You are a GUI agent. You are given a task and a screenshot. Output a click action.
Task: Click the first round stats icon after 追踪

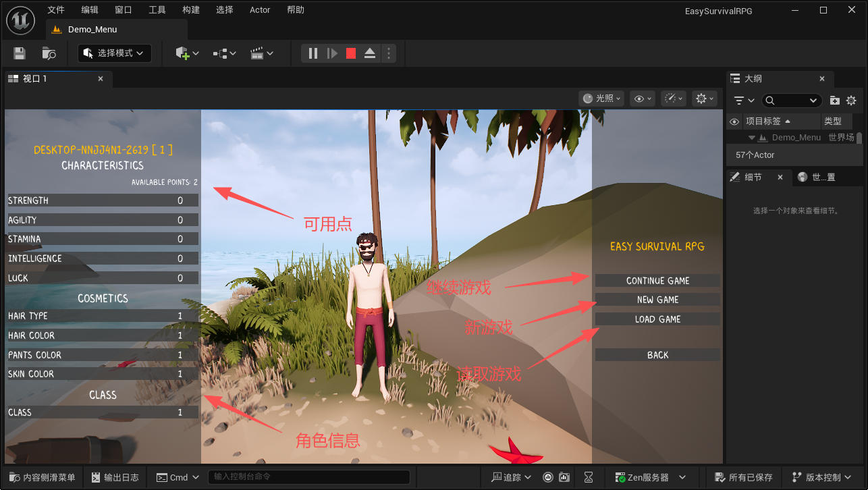pos(547,477)
